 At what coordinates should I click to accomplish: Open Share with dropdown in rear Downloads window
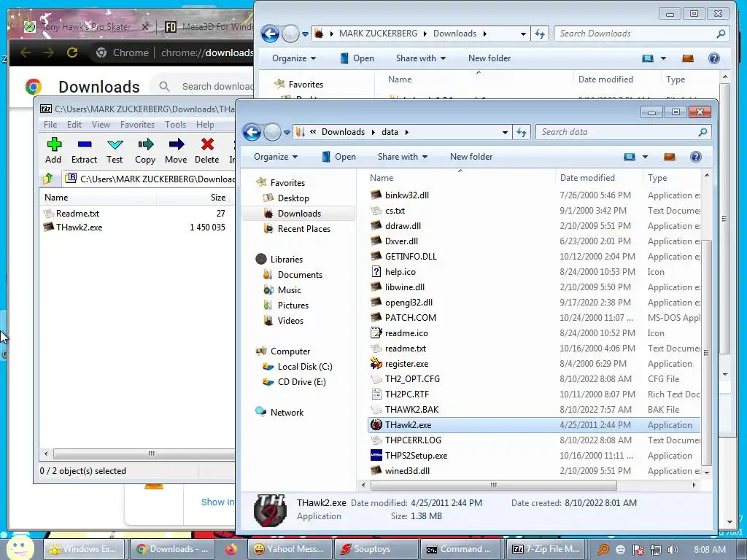[421, 58]
